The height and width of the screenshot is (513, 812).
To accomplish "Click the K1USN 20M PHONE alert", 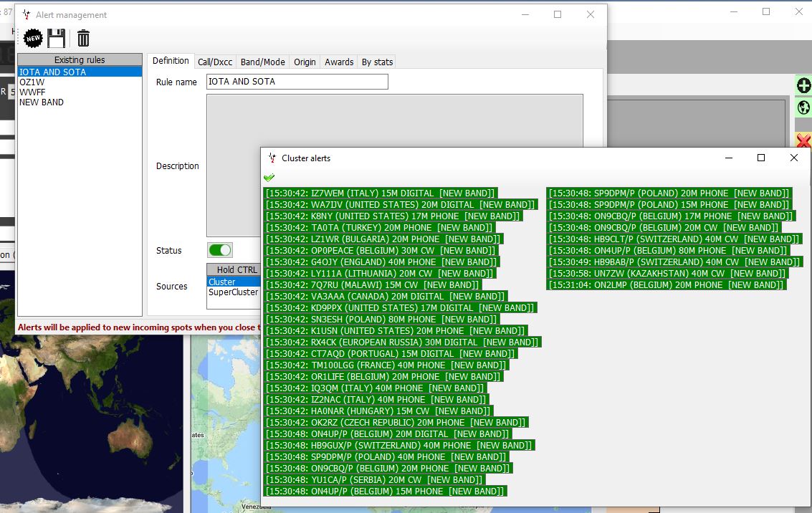I will click(396, 331).
